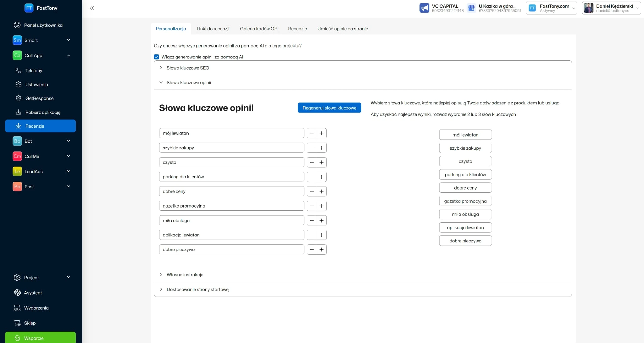Expand the CallMe menu chevron
The height and width of the screenshot is (343, 644).
(69, 156)
